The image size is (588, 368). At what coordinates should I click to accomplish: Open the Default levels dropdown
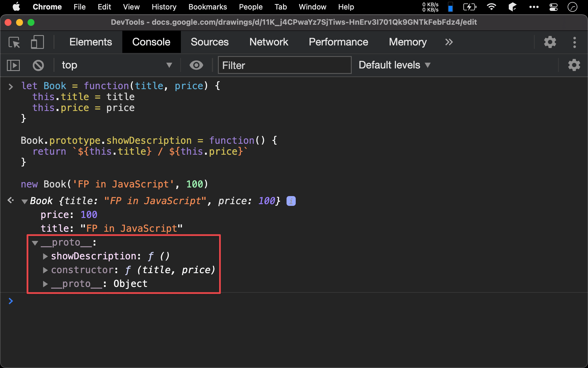[x=394, y=65]
